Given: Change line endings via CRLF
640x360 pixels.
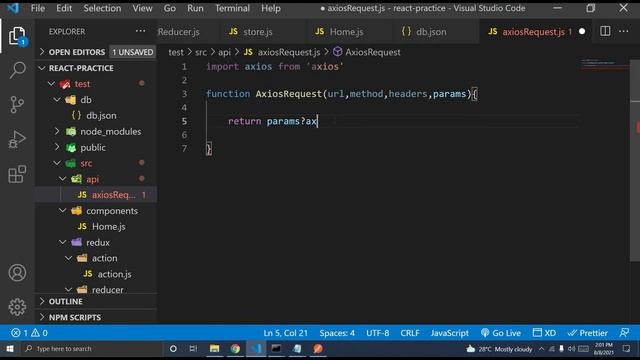Looking at the screenshot, I should (x=410, y=333).
